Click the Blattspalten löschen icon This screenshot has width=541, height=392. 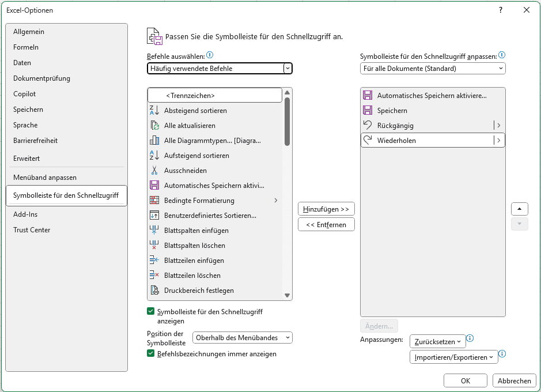pos(154,246)
